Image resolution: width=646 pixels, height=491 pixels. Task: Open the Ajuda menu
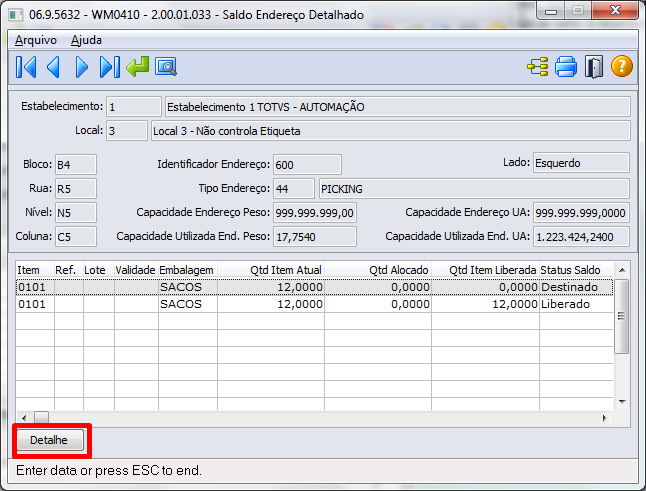[x=86, y=40]
